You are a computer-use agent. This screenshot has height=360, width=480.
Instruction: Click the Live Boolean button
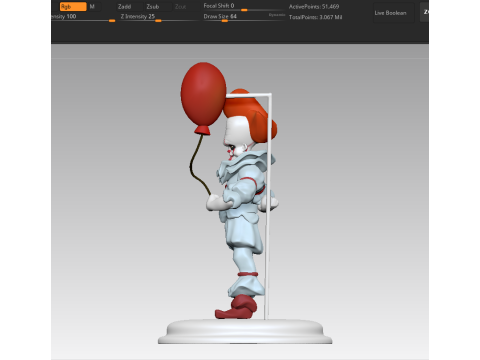coord(394,13)
